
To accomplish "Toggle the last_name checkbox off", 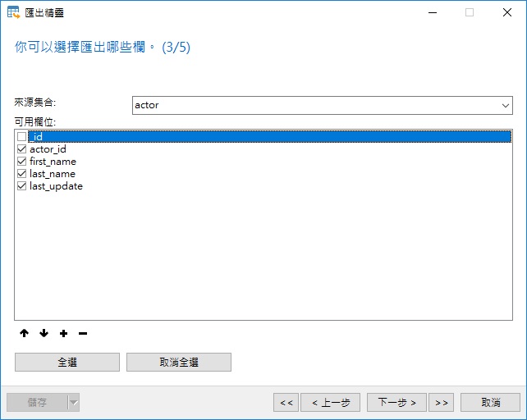I will [21, 174].
